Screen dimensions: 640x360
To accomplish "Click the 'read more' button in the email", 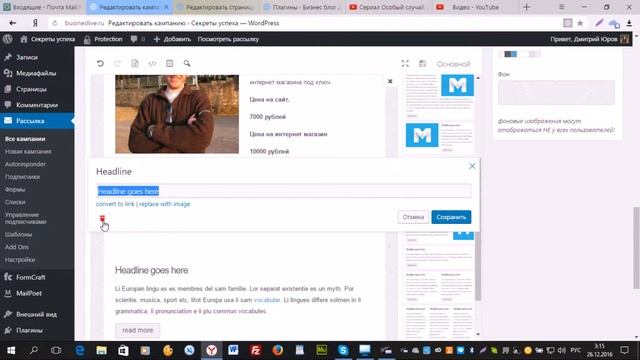I will (138, 330).
